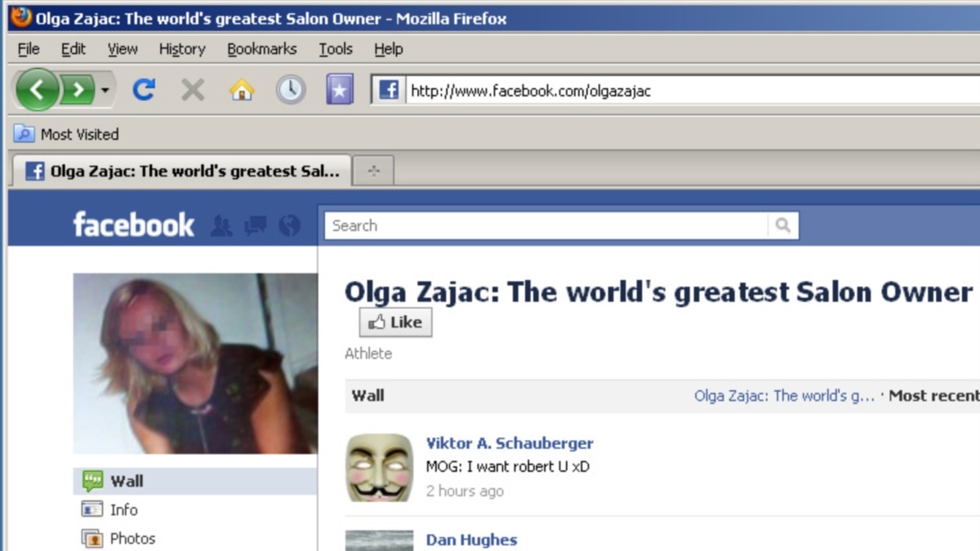980x551 pixels.
Task: Click the Facebook Search field
Action: coord(546,226)
